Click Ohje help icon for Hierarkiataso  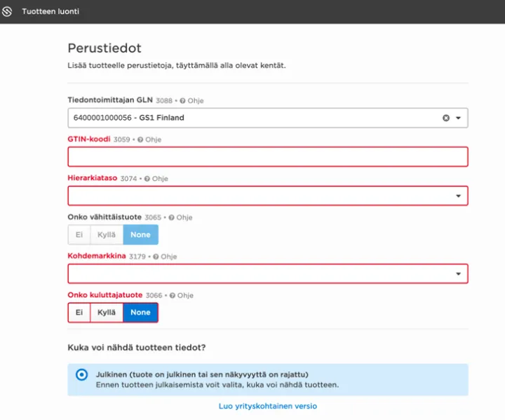(x=147, y=179)
